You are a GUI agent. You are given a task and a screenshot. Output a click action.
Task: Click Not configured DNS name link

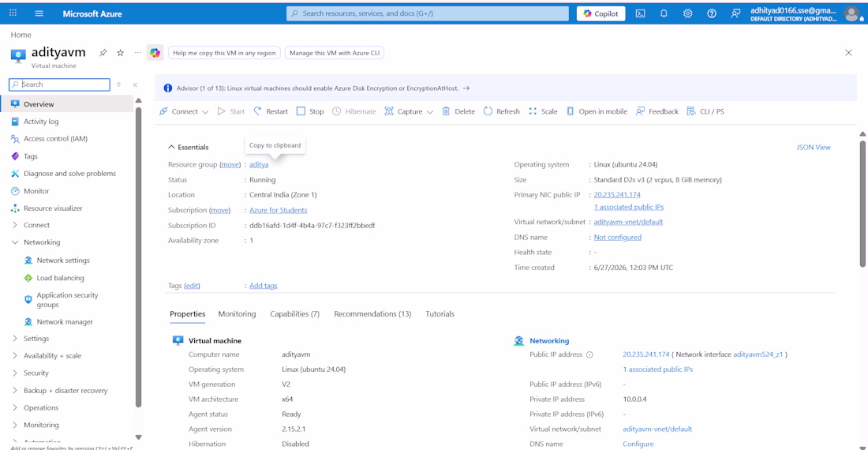click(x=617, y=237)
